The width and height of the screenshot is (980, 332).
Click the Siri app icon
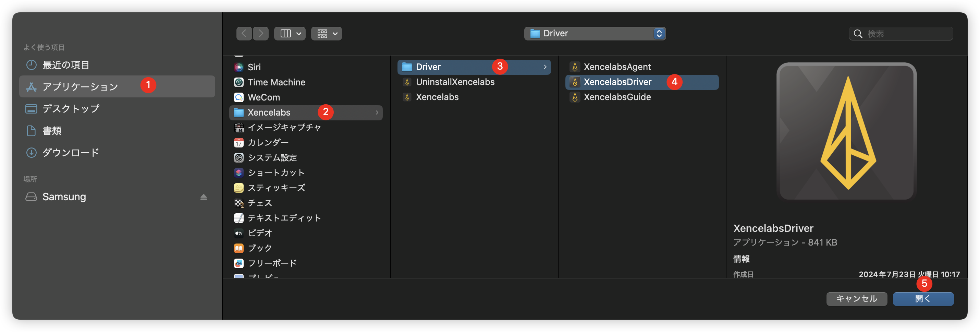point(238,67)
